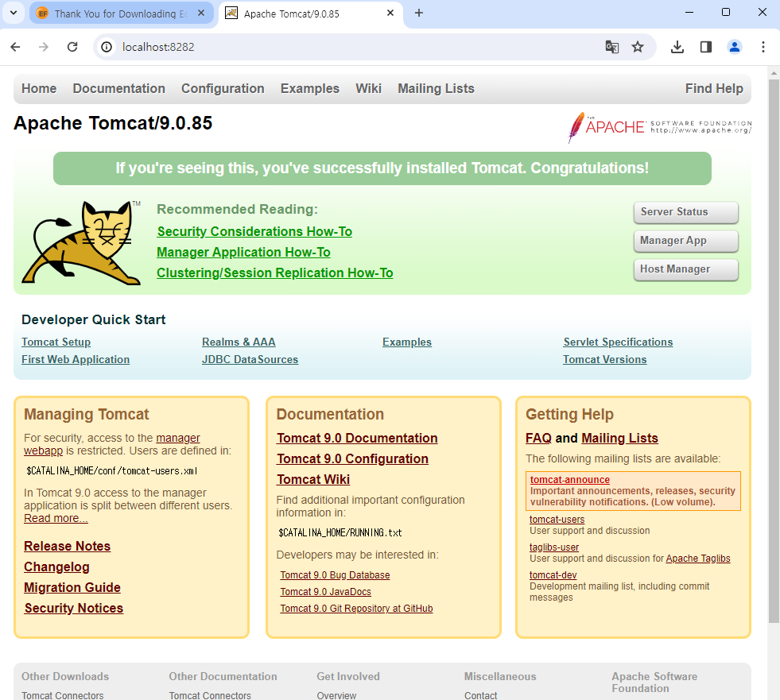Open Tomcat 9.0 Bug Database link
The height and width of the screenshot is (700, 780).
point(335,575)
